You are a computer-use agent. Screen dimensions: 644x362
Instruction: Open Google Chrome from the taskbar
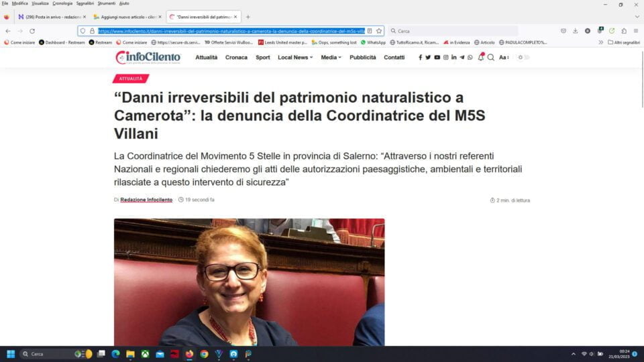(x=204, y=354)
